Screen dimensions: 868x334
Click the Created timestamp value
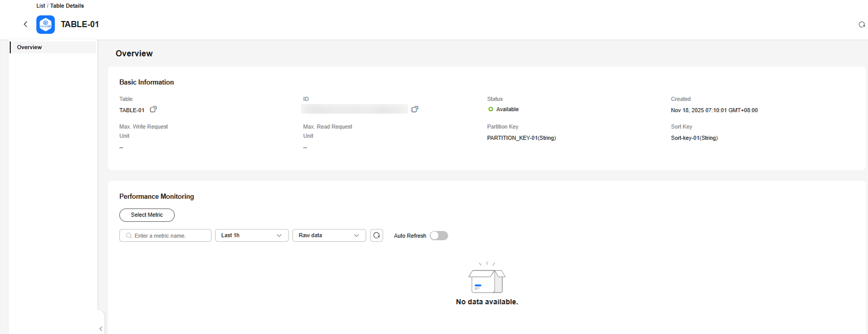[714, 110]
